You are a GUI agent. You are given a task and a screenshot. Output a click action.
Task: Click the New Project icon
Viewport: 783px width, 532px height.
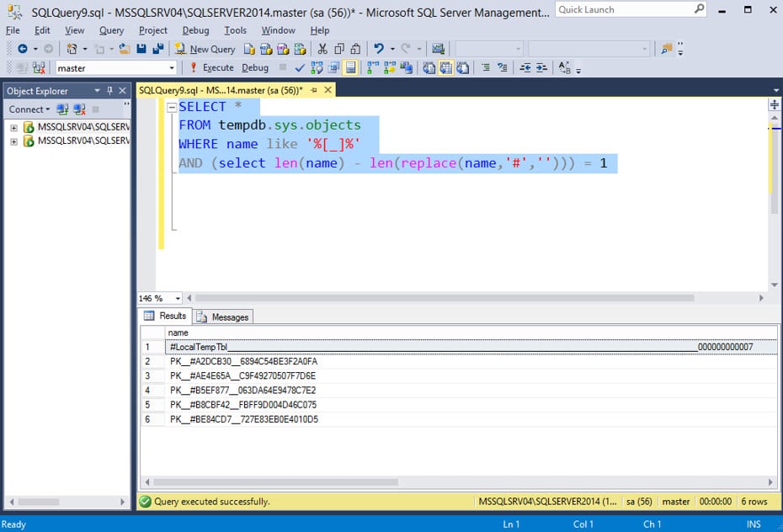(72, 49)
